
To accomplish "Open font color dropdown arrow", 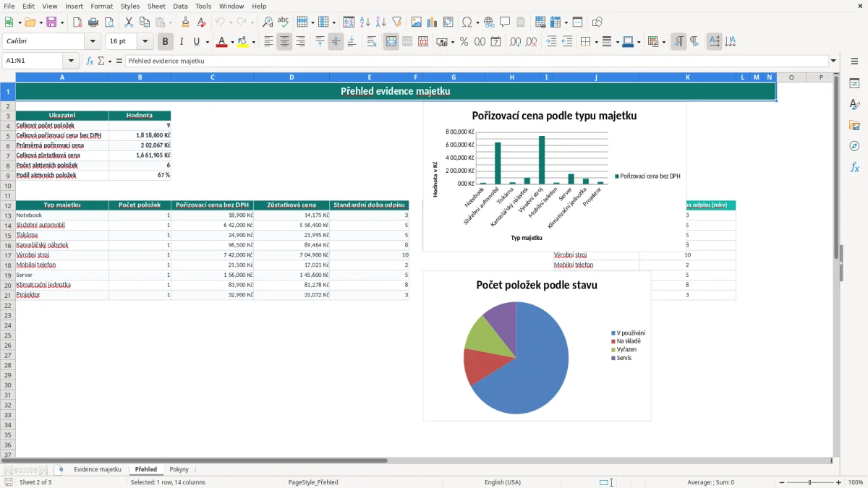I will [231, 42].
